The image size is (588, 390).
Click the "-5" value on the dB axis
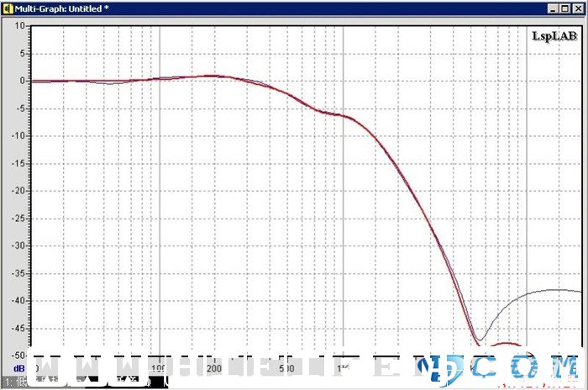20,108
